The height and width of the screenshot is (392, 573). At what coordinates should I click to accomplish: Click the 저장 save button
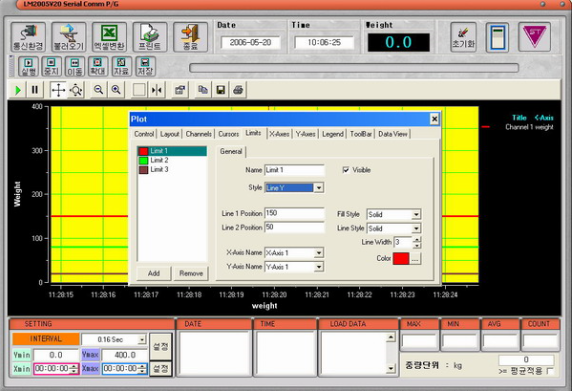coord(145,66)
